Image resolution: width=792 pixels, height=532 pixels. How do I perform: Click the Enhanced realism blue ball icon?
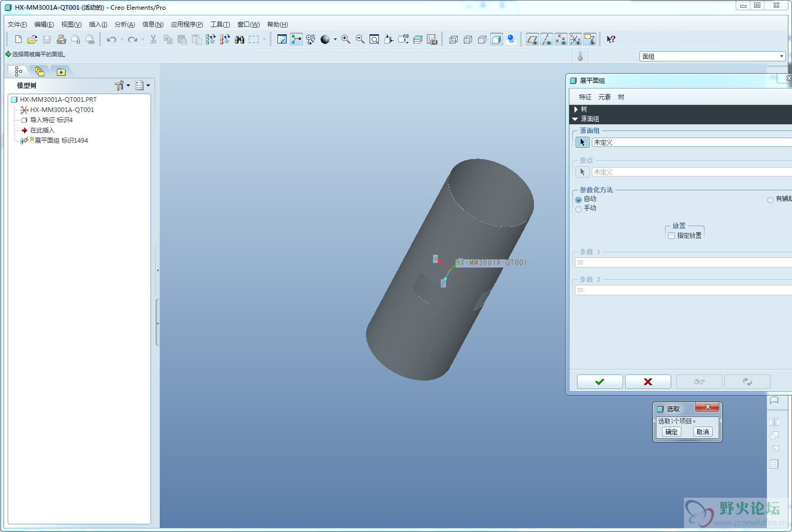pos(511,39)
